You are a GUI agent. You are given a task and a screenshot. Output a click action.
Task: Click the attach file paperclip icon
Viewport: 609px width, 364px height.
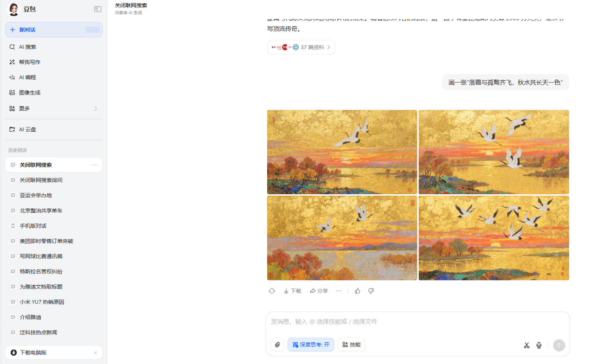tap(277, 345)
